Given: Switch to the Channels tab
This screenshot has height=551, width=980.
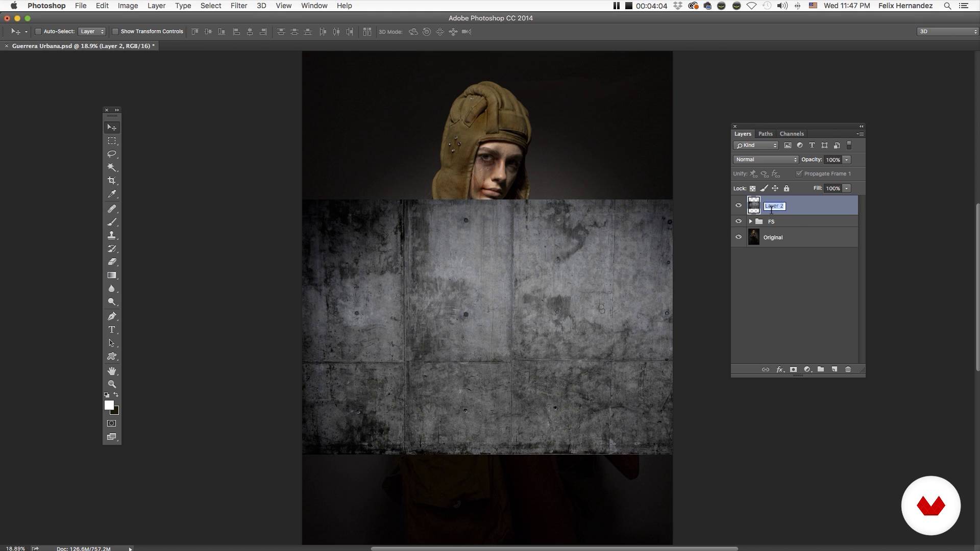Looking at the screenshot, I should click(x=792, y=134).
